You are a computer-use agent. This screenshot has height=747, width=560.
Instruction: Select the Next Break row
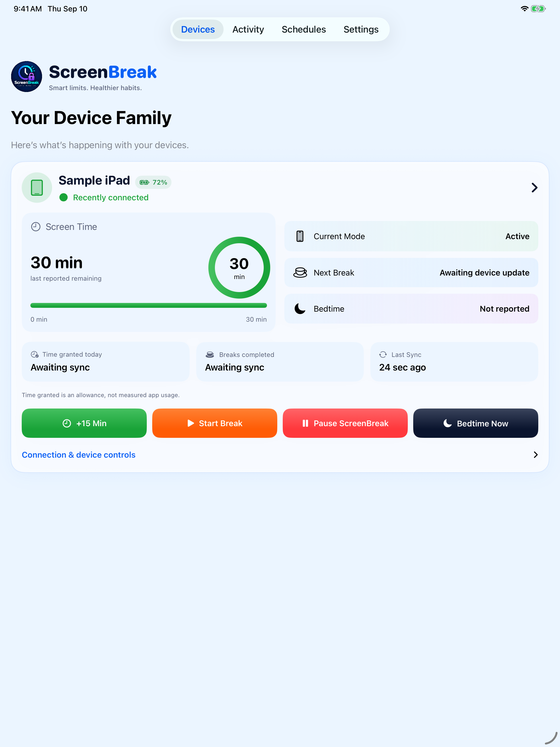pyautogui.click(x=411, y=273)
